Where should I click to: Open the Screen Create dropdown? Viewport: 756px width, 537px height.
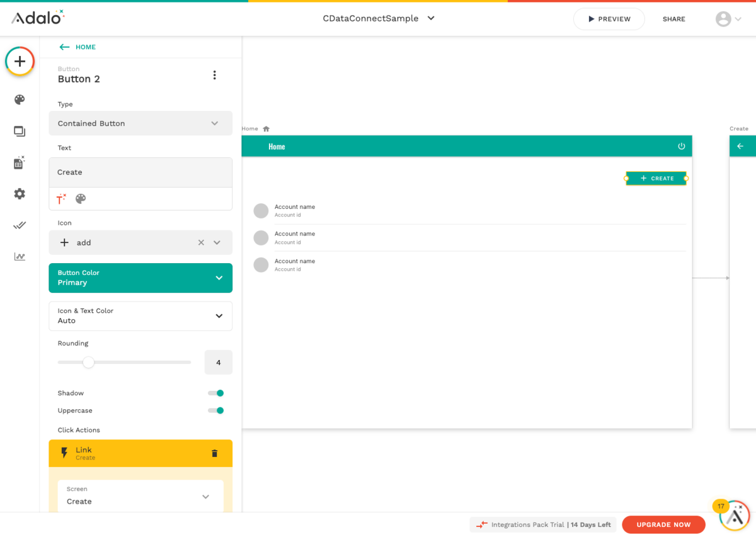tap(140, 496)
